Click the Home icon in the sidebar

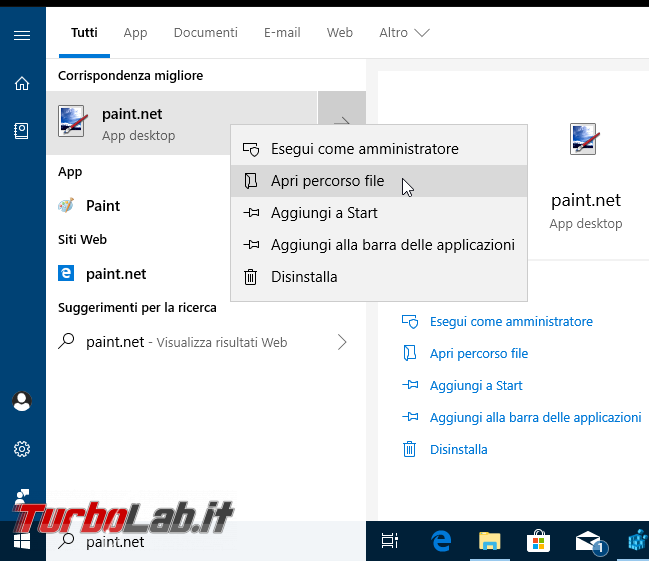(22, 83)
